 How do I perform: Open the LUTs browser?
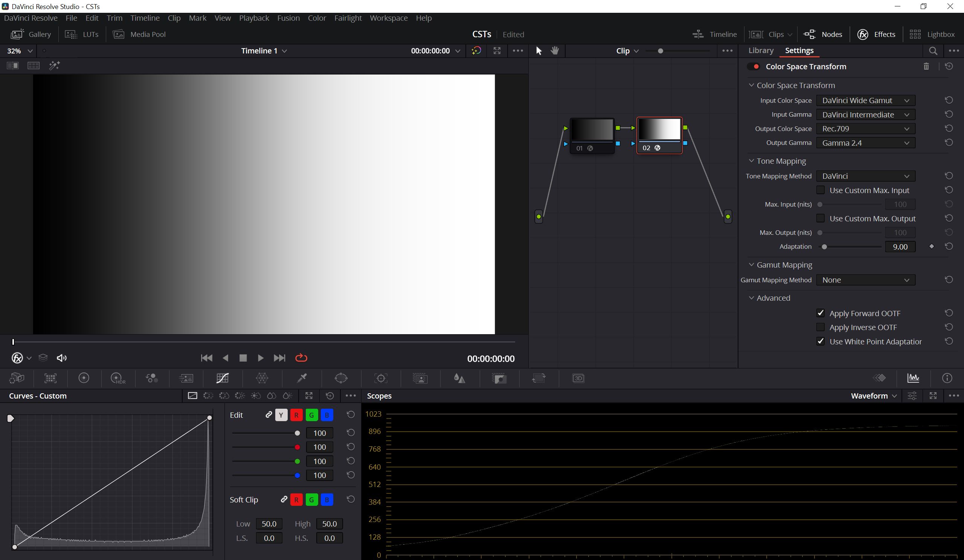click(81, 34)
